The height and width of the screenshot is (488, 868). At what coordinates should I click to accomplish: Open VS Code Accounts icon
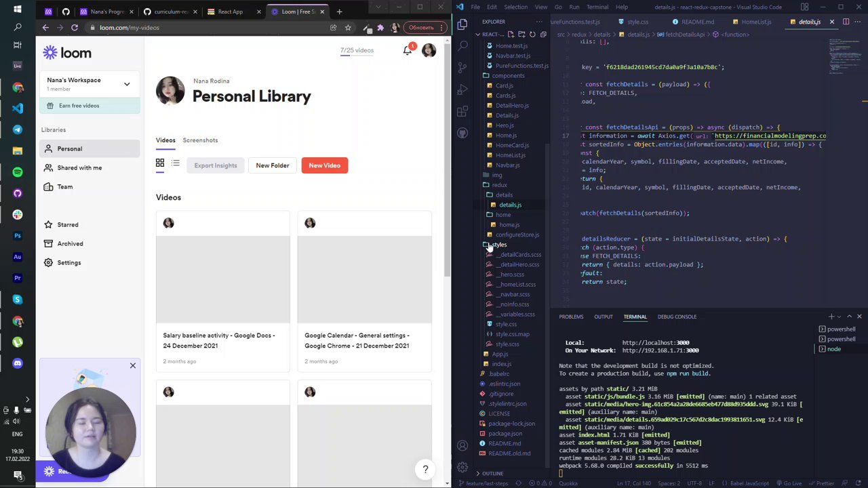tap(462, 445)
